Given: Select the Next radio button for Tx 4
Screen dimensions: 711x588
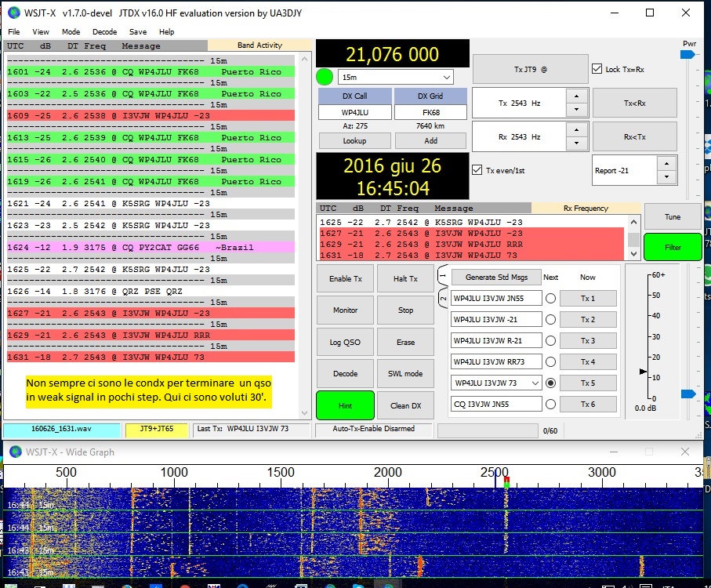Looking at the screenshot, I should tap(550, 361).
